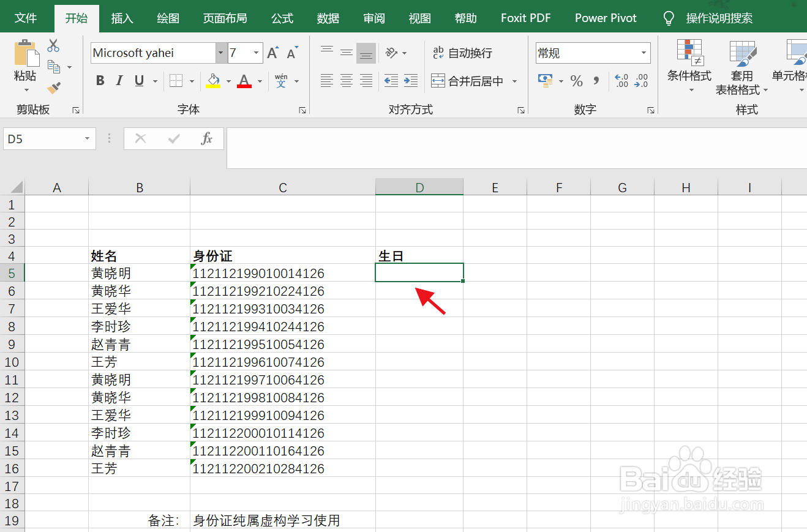Apply Percent number style
The width and height of the screenshot is (807, 532).
[576, 81]
